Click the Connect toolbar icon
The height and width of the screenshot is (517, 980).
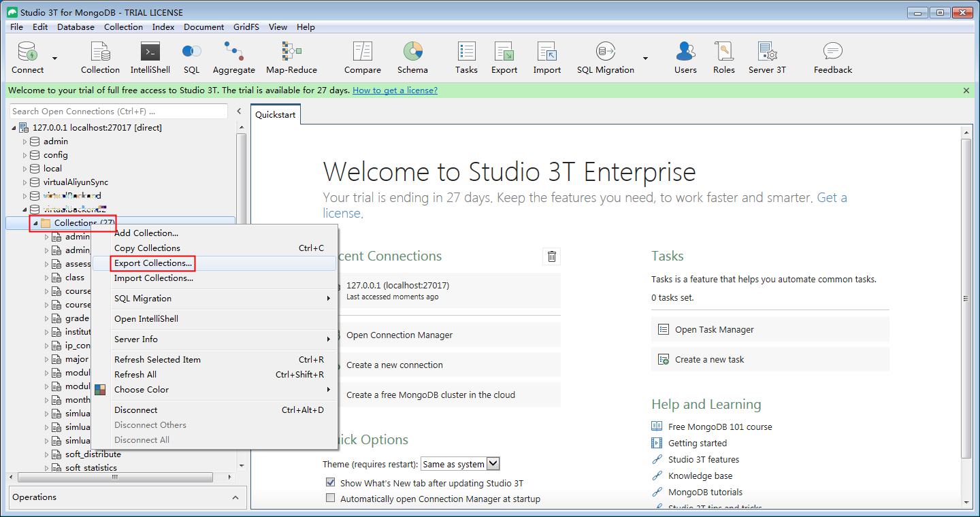pos(27,52)
